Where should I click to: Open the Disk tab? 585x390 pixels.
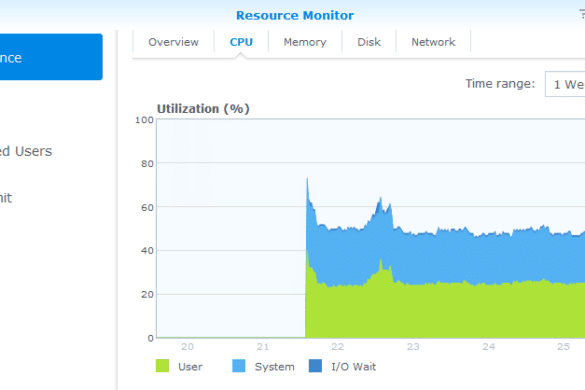[369, 42]
